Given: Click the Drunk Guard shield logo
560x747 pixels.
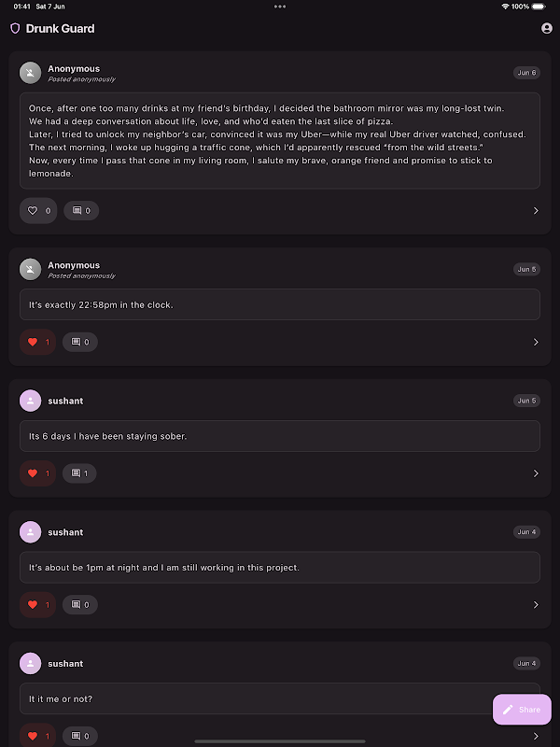Looking at the screenshot, I should point(15,29).
